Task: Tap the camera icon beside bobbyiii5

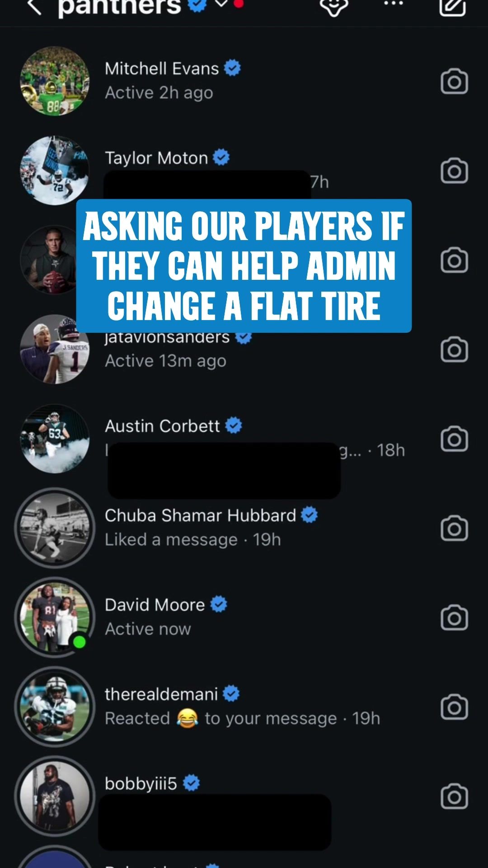Action: (x=454, y=795)
